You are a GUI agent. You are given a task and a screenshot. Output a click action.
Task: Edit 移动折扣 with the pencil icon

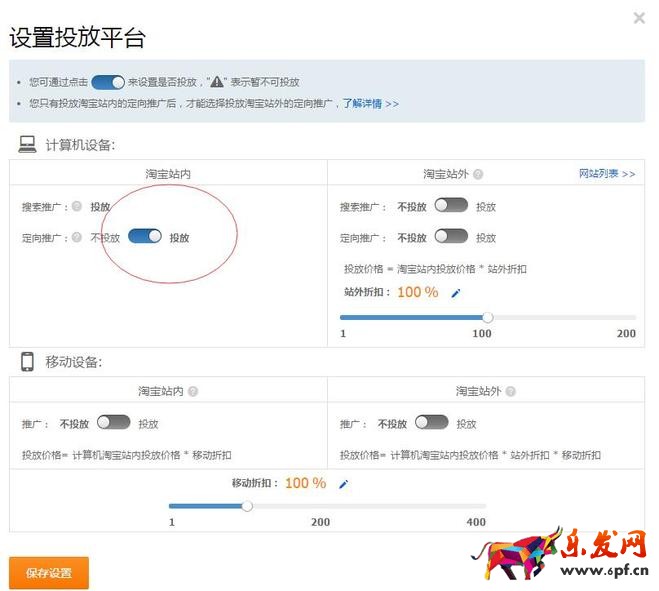tap(344, 484)
